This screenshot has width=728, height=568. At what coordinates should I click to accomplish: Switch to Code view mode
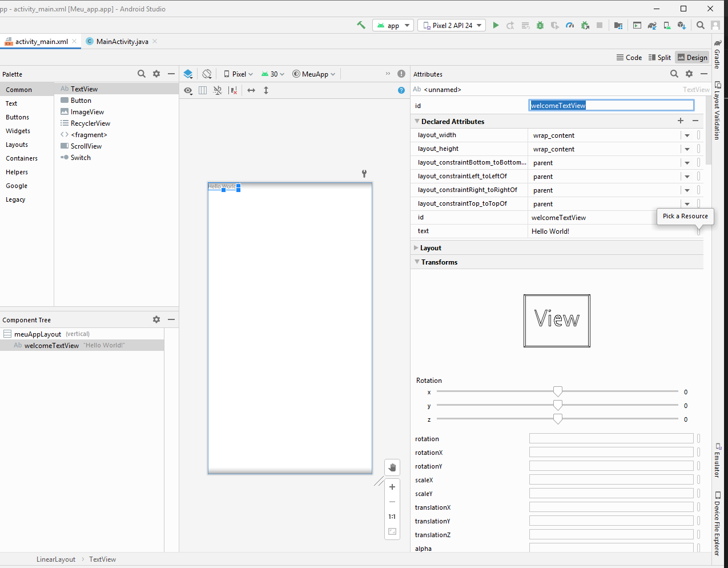629,57
